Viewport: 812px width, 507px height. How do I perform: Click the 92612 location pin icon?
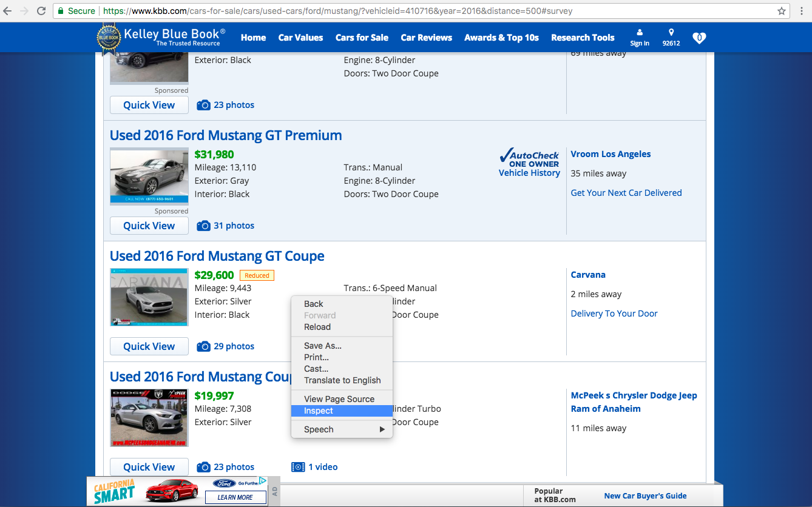point(671,33)
